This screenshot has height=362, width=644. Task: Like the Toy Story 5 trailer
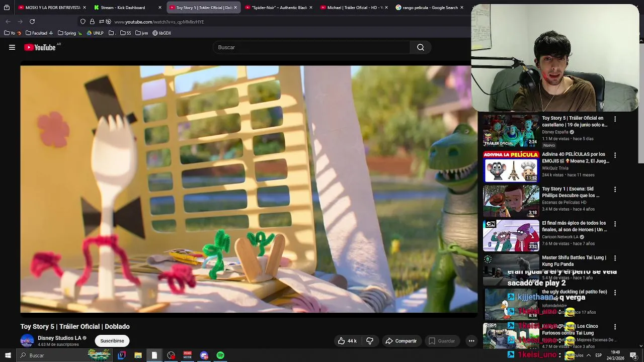(347, 341)
